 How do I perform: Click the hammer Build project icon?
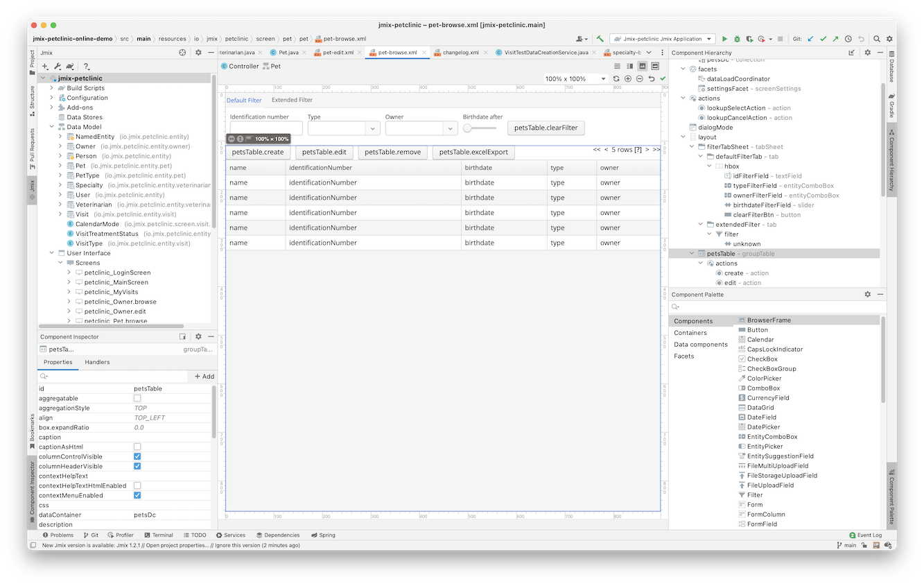click(600, 40)
